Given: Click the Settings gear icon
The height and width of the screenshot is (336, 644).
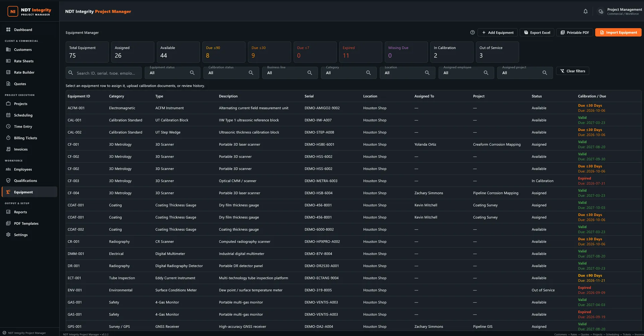Looking at the screenshot, I should point(8,234).
